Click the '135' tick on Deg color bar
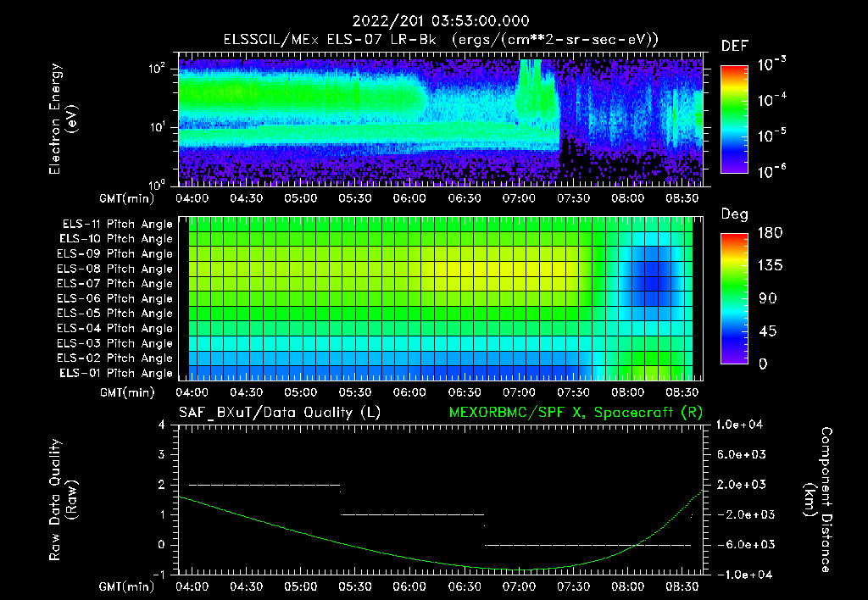 click(770, 266)
